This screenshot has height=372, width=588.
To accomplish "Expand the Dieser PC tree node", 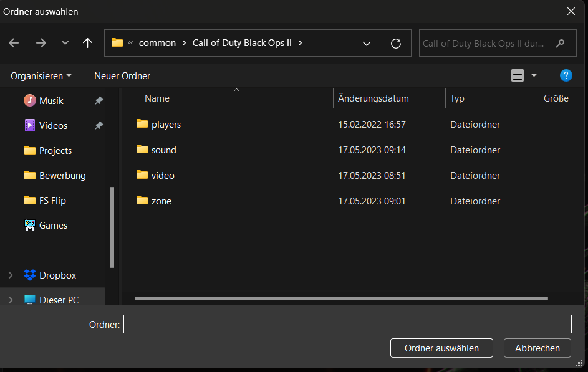I will tap(11, 300).
